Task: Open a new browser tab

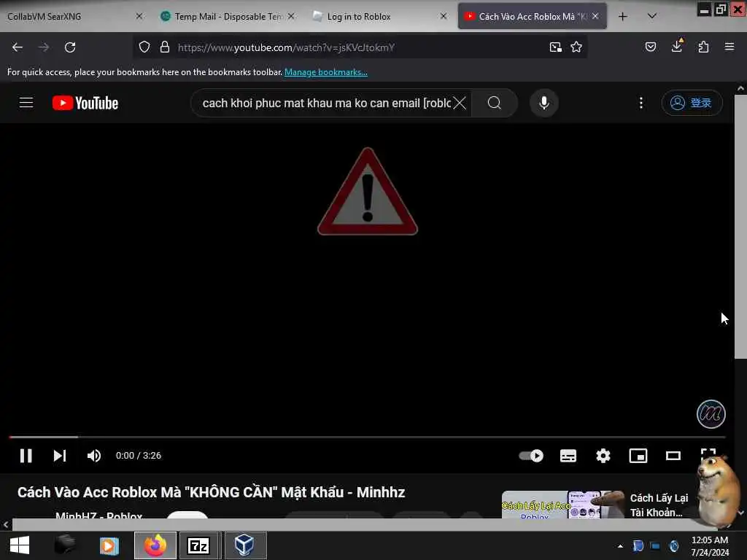Action: pyautogui.click(x=623, y=17)
